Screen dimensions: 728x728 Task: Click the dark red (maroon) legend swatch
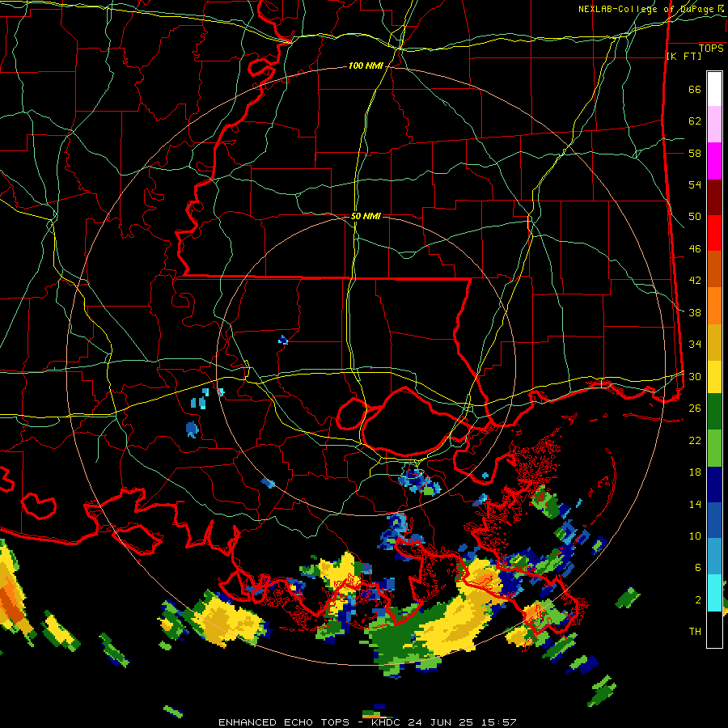tap(714, 197)
